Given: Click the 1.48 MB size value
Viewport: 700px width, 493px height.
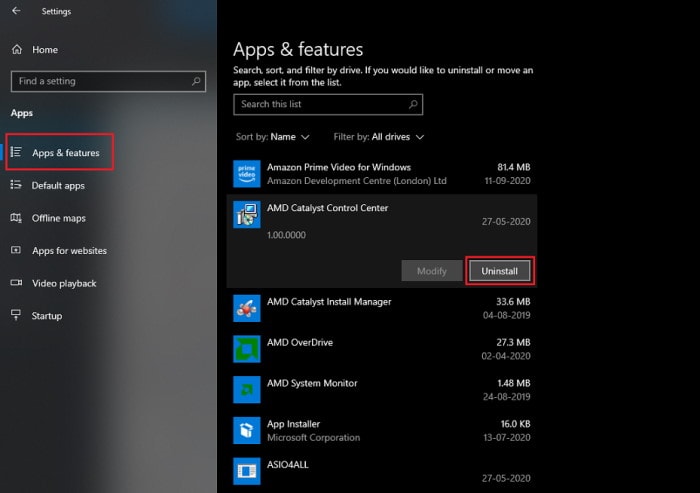Looking at the screenshot, I should pyautogui.click(x=513, y=383).
